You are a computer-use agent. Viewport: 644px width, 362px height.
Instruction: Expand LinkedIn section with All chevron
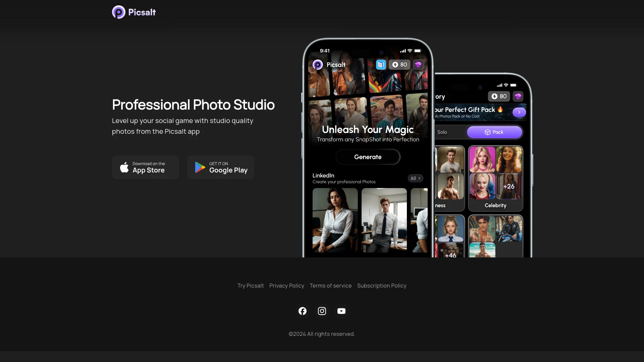tap(415, 178)
